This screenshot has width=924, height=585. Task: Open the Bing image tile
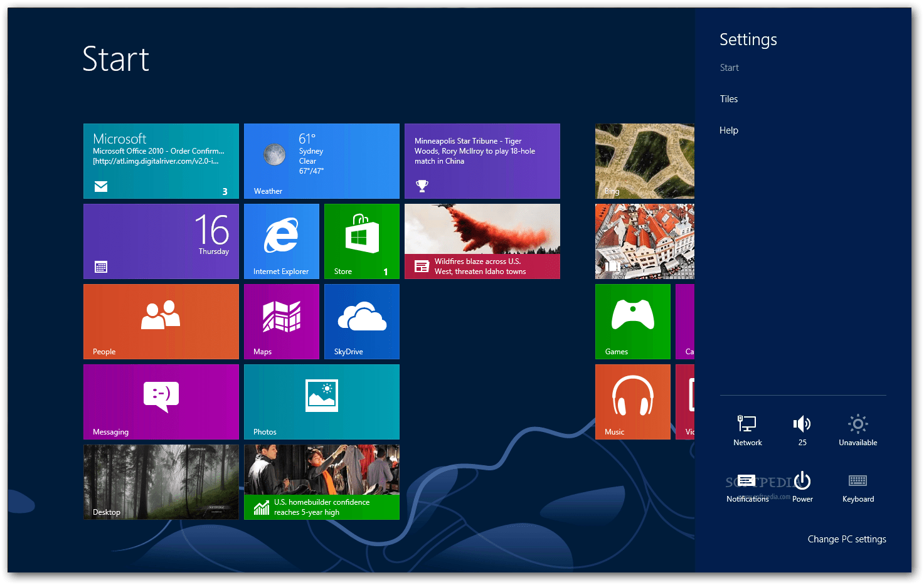tap(645, 161)
